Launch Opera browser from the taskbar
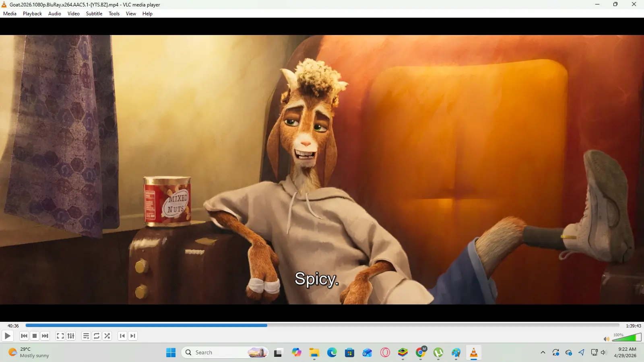The width and height of the screenshot is (644, 362). coord(385,353)
